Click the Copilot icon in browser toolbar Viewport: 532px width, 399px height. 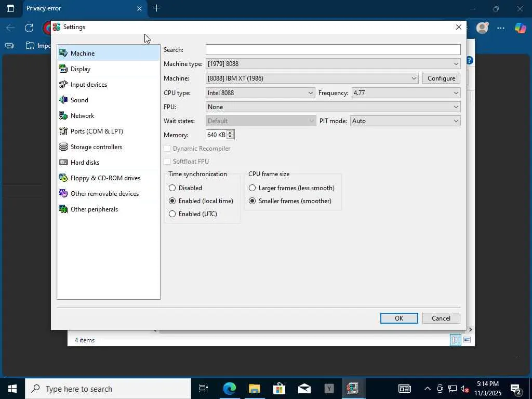point(520,28)
